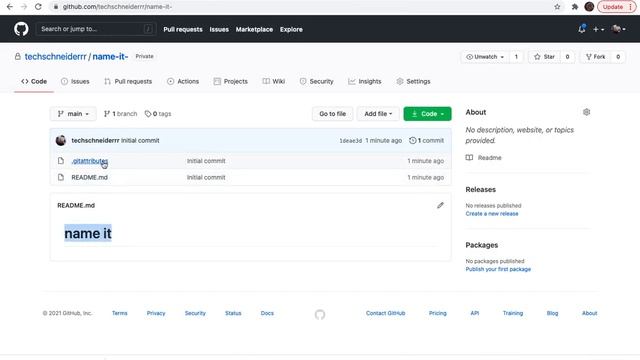Image resolution: width=640 pixels, height=360 pixels.
Task: Bookmark this page with the star icon
Action: tap(558, 7)
